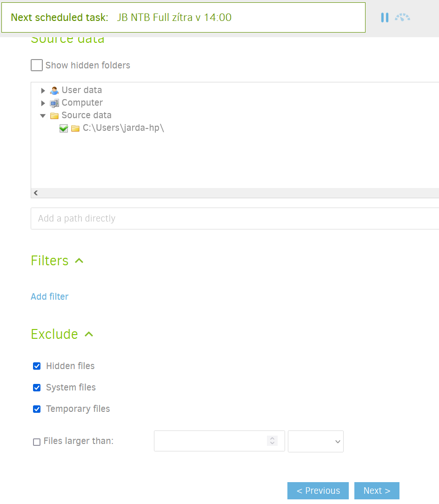Open the speed throttle gauge icon

(402, 17)
